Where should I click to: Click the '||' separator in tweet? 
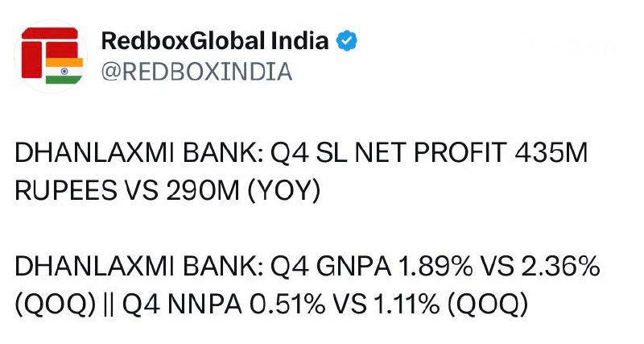tap(108, 305)
